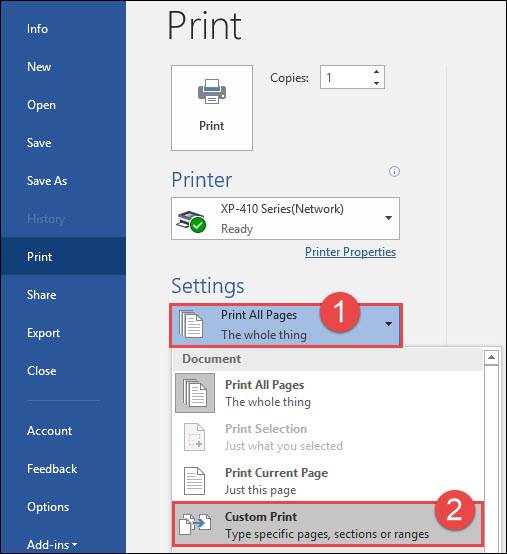Click the Custom Print pages icon

pyautogui.click(x=195, y=524)
